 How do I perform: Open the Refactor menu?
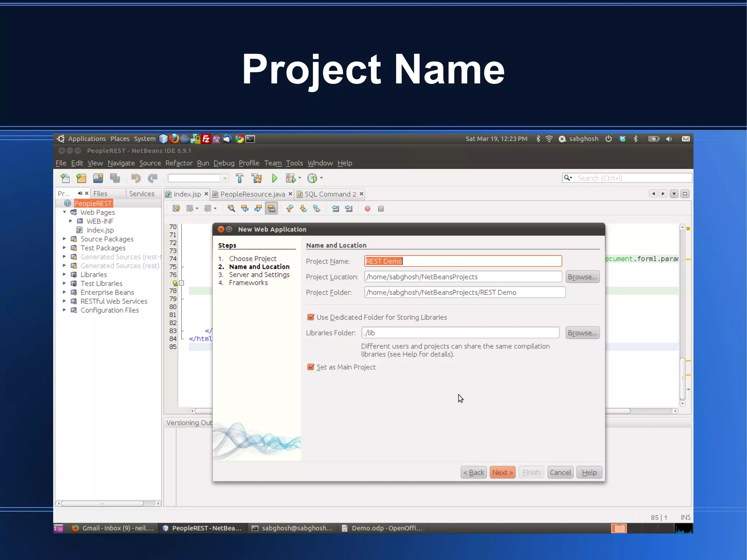coord(179,163)
